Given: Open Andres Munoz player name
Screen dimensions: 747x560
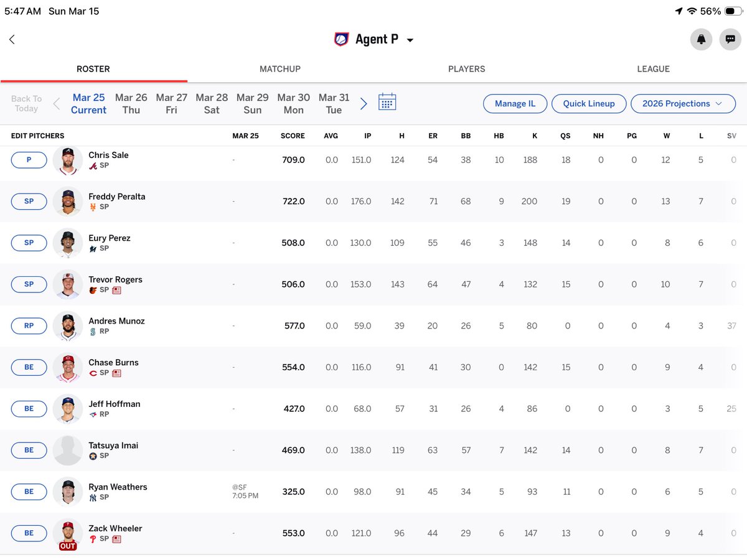Looking at the screenshot, I should pyautogui.click(x=116, y=321).
